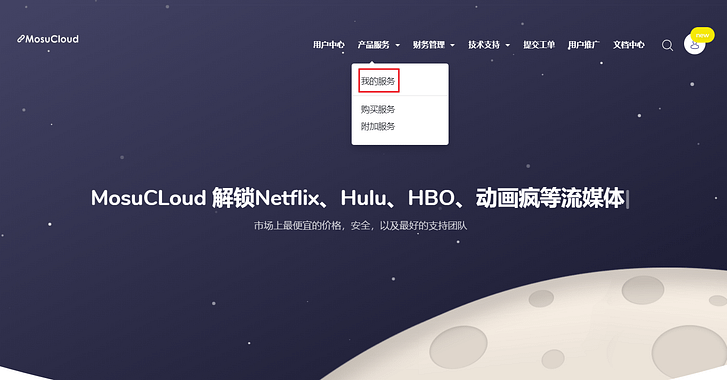Select 附加服务 menu entry

click(378, 126)
